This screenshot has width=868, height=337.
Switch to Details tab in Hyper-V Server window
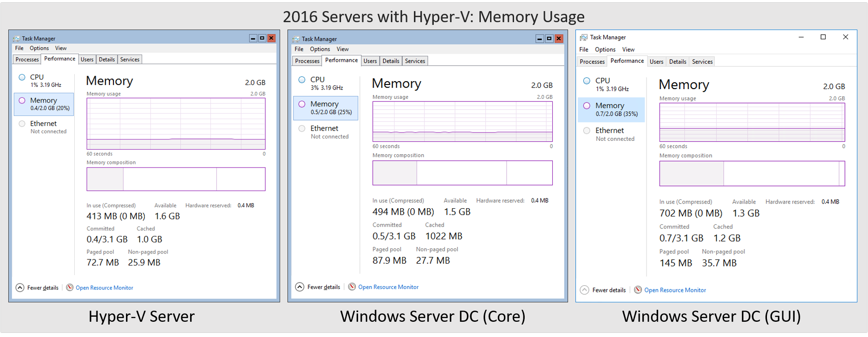(107, 60)
